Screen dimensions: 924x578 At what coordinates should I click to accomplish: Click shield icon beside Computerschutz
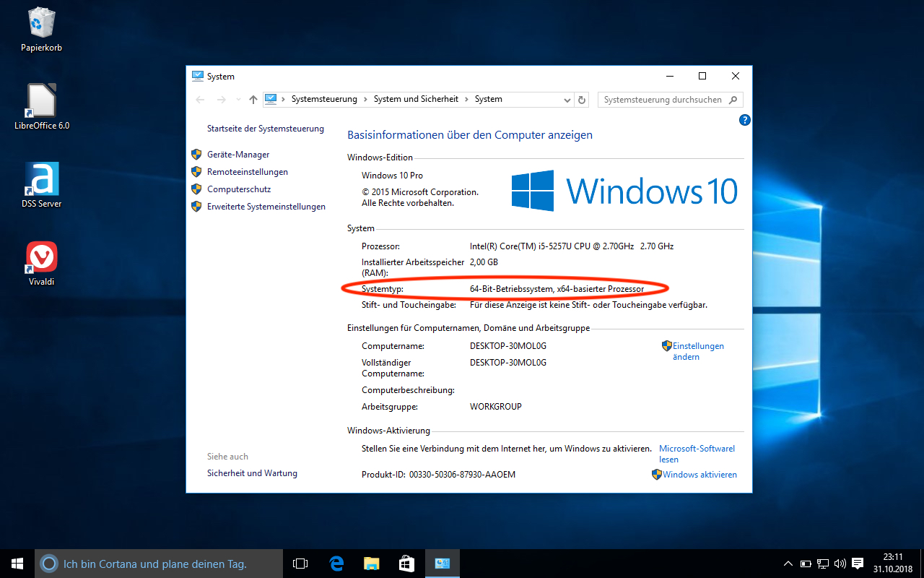click(x=196, y=189)
